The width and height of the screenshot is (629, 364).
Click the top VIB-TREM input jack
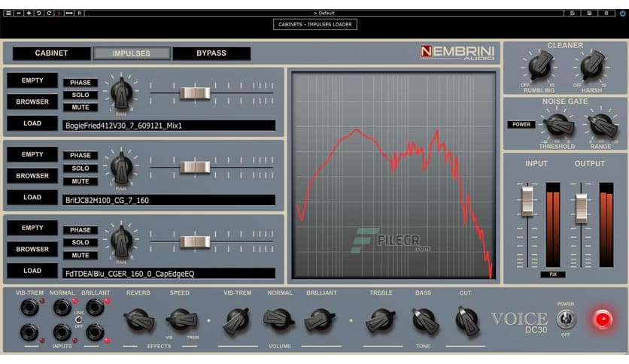coord(29,308)
